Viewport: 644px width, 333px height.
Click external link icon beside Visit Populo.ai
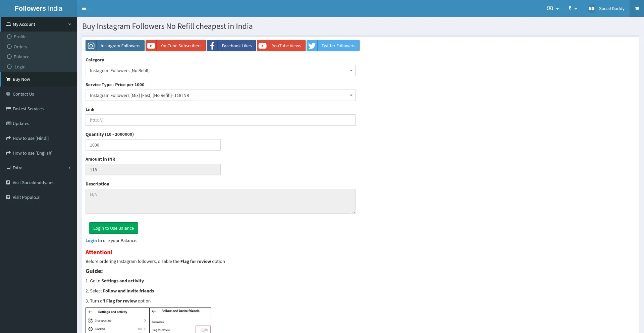(8, 197)
